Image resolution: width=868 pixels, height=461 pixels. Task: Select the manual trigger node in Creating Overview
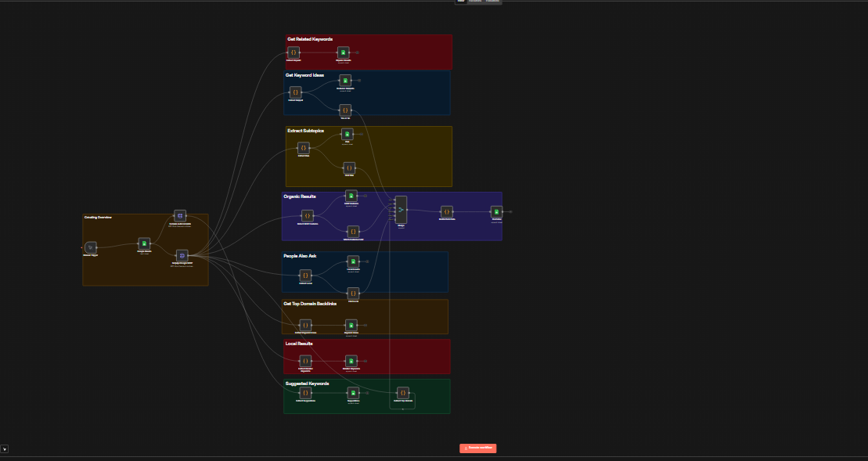[x=91, y=247]
